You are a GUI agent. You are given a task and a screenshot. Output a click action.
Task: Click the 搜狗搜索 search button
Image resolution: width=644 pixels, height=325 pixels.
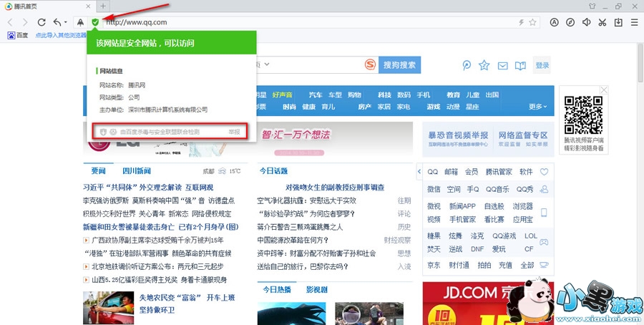point(399,65)
